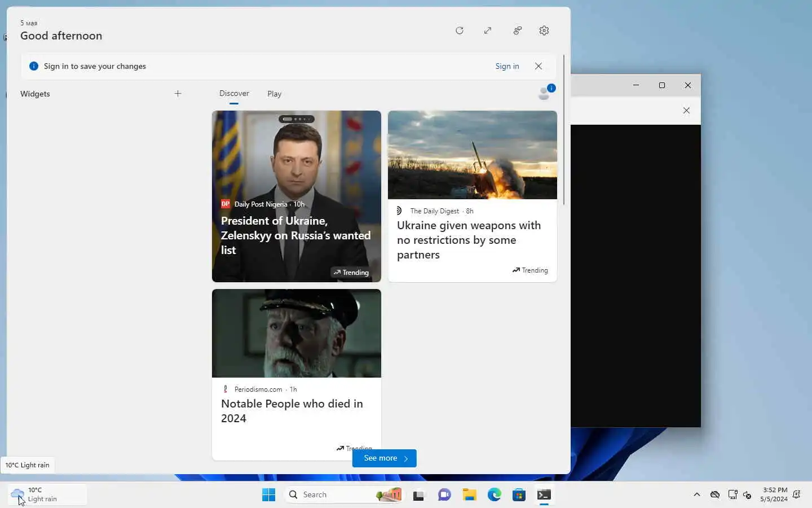The height and width of the screenshot is (508, 812).
Task: Click Trending tag on Zelenskyy card
Action: pyautogui.click(x=351, y=273)
